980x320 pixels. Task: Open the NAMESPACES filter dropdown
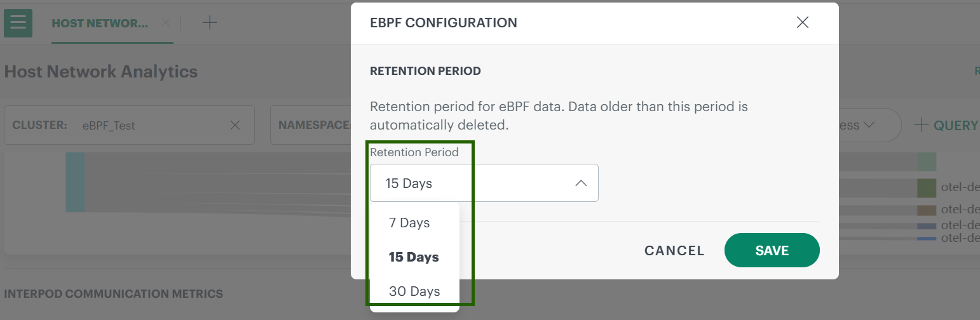point(311,125)
